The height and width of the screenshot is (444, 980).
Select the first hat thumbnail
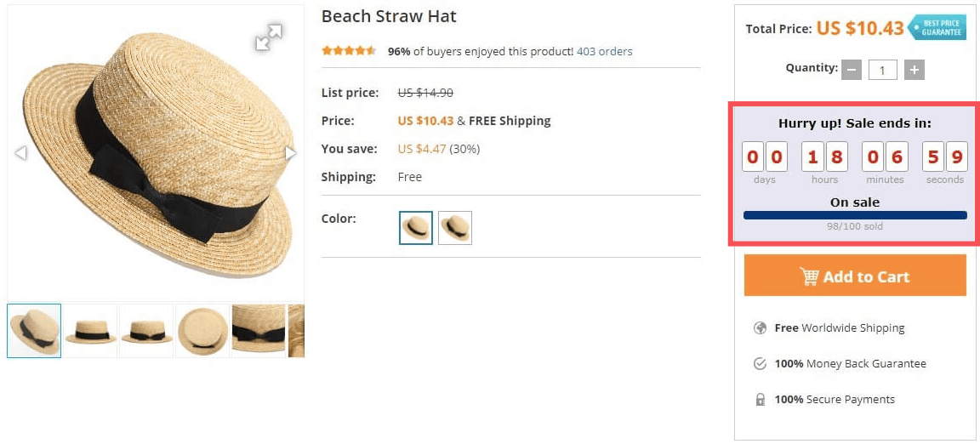(x=34, y=331)
